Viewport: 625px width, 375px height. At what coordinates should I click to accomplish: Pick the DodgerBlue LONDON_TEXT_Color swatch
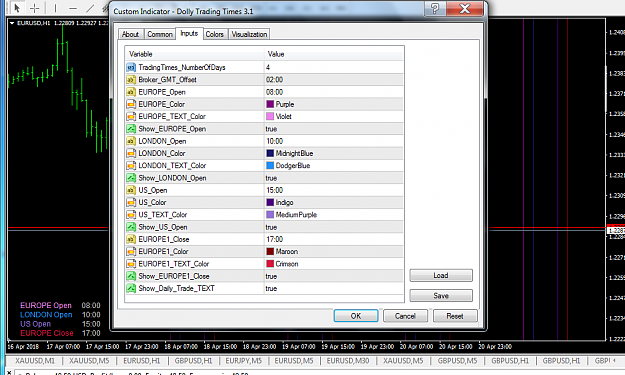(270, 165)
